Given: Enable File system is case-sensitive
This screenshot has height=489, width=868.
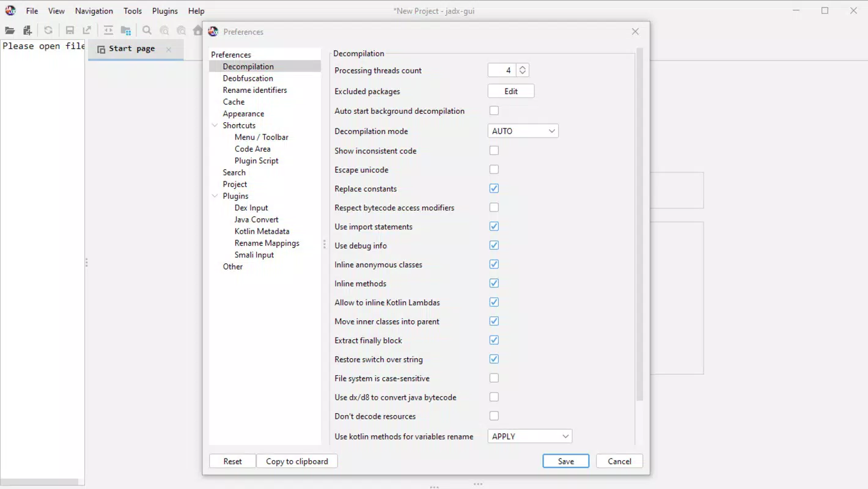Looking at the screenshot, I should 494,378.
